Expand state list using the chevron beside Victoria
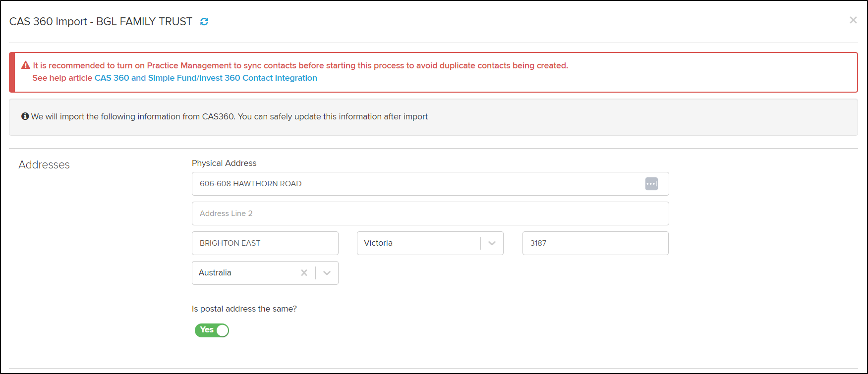Image resolution: width=868 pixels, height=374 pixels. (x=492, y=243)
